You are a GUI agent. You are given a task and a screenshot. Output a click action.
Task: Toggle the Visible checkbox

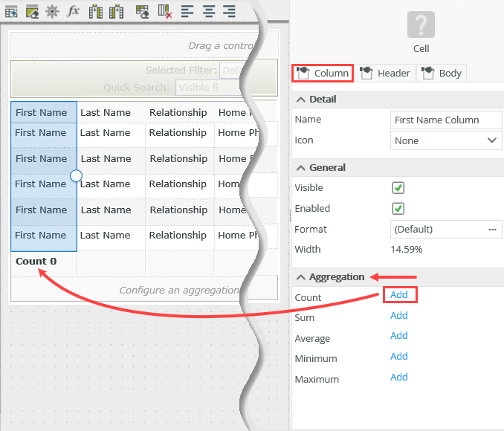398,188
